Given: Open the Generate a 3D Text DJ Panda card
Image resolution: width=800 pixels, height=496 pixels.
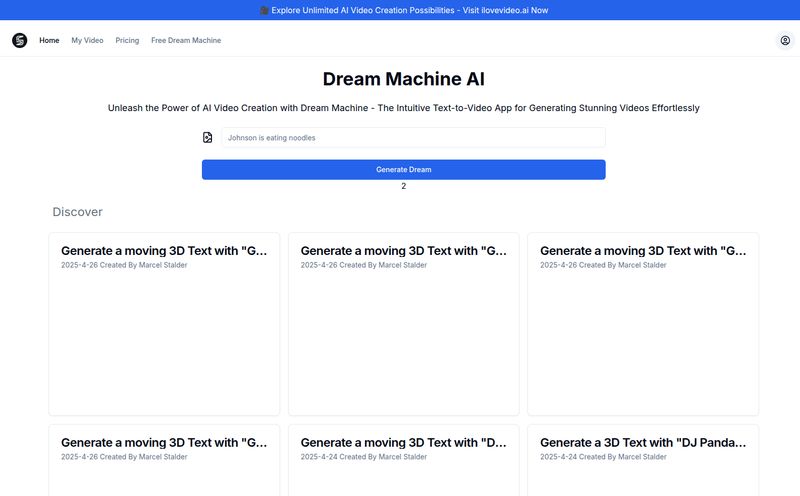Looking at the screenshot, I should tap(643, 460).
